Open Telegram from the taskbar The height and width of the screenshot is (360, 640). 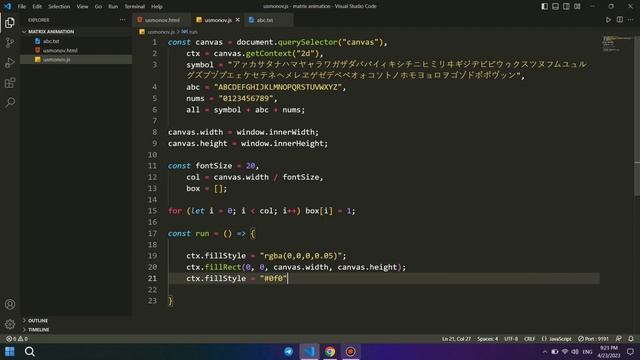[x=288, y=351]
